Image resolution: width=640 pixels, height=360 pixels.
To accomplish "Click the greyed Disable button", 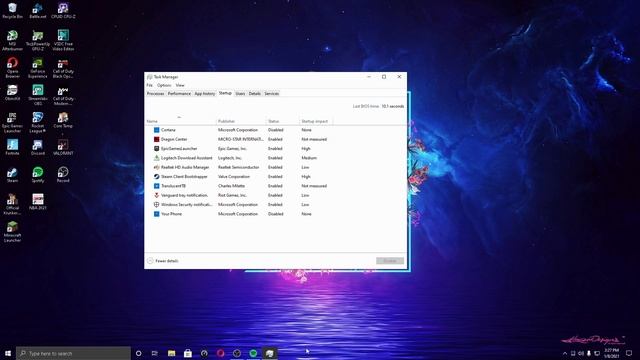I will point(390,261).
